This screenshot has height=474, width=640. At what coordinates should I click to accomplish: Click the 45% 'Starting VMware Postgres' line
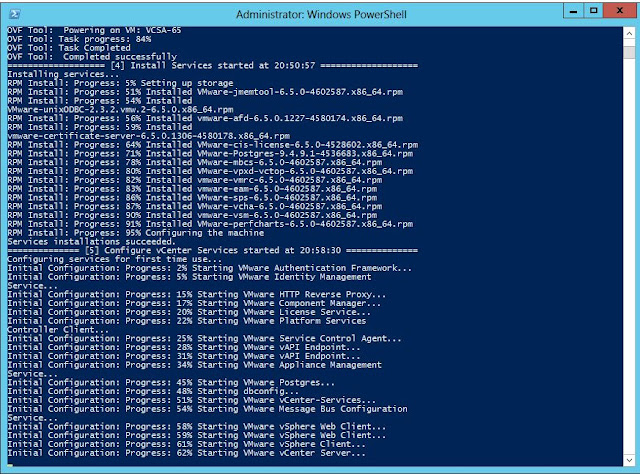coord(171,383)
